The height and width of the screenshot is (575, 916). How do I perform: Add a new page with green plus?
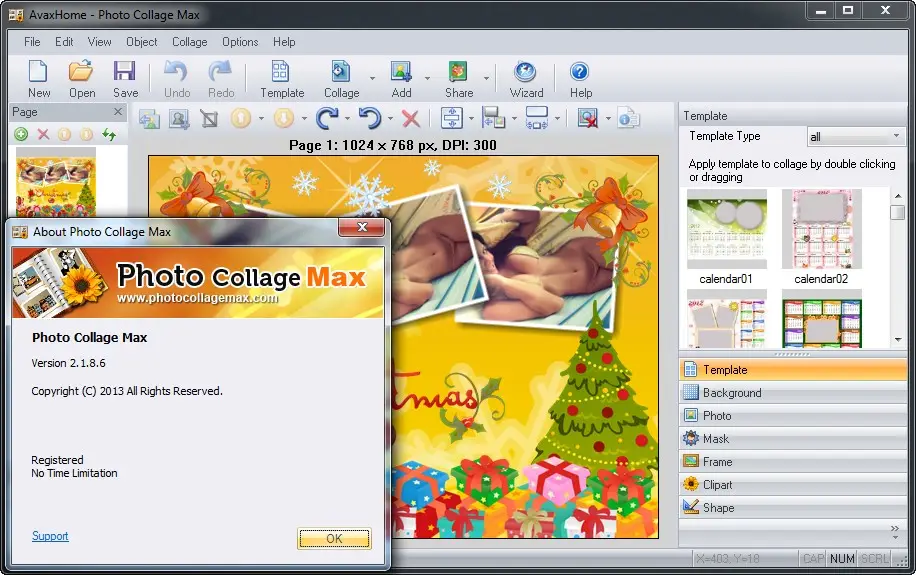[x=21, y=134]
